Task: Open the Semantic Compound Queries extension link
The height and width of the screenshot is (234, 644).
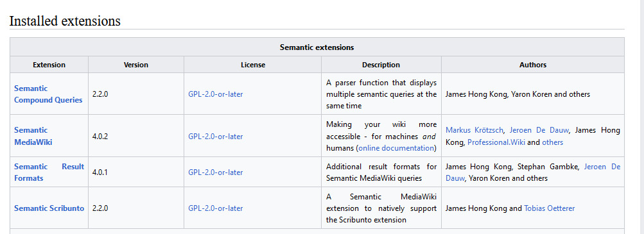Action: click(48, 94)
